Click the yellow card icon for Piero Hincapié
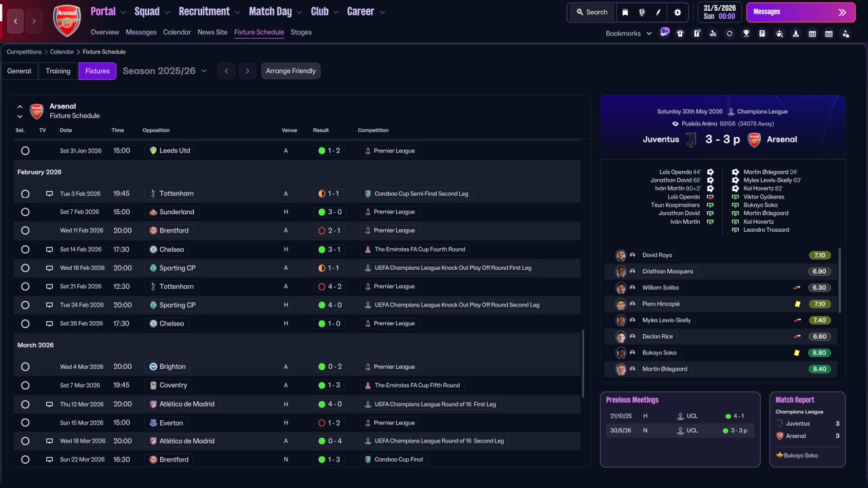868x488 pixels. coord(797,304)
